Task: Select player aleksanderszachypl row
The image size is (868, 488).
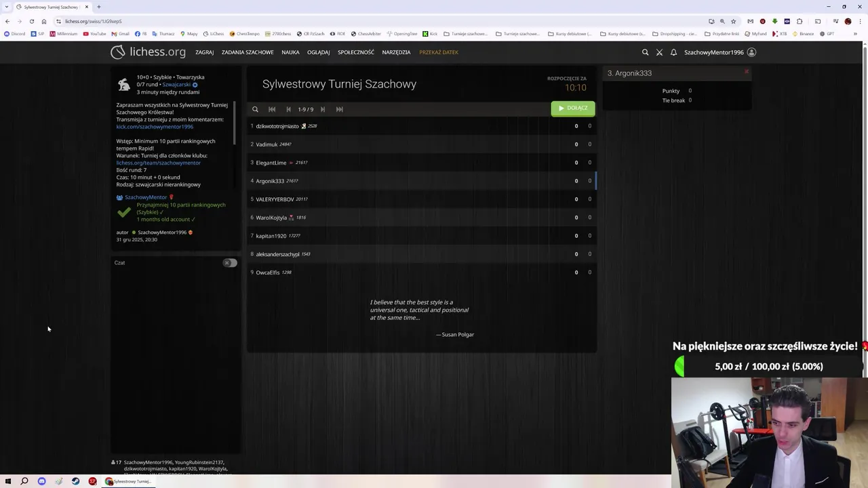Action: (x=421, y=254)
